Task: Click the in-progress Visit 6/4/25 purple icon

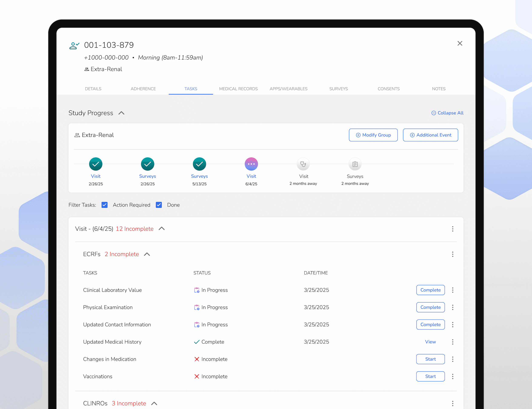Action: tap(251, 164)
